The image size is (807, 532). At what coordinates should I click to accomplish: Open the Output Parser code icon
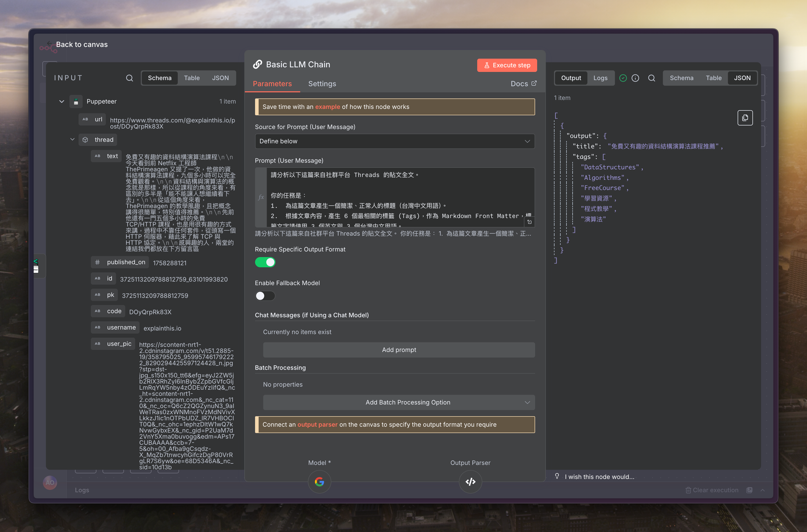pos(470,482)
